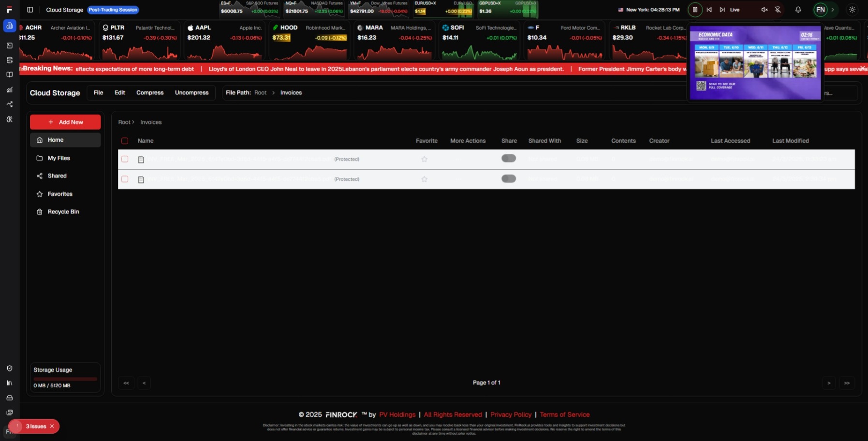Open the notifications bell
Image resolution: width=868 pixels, height=441 pixels.
pyautogui.click(x=798, y=10)
